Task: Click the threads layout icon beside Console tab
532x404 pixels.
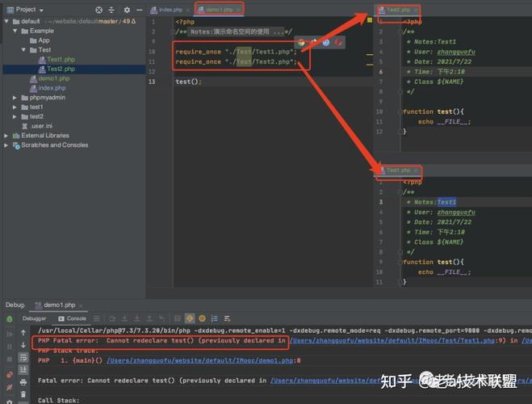Action: [x=97, y=318]
